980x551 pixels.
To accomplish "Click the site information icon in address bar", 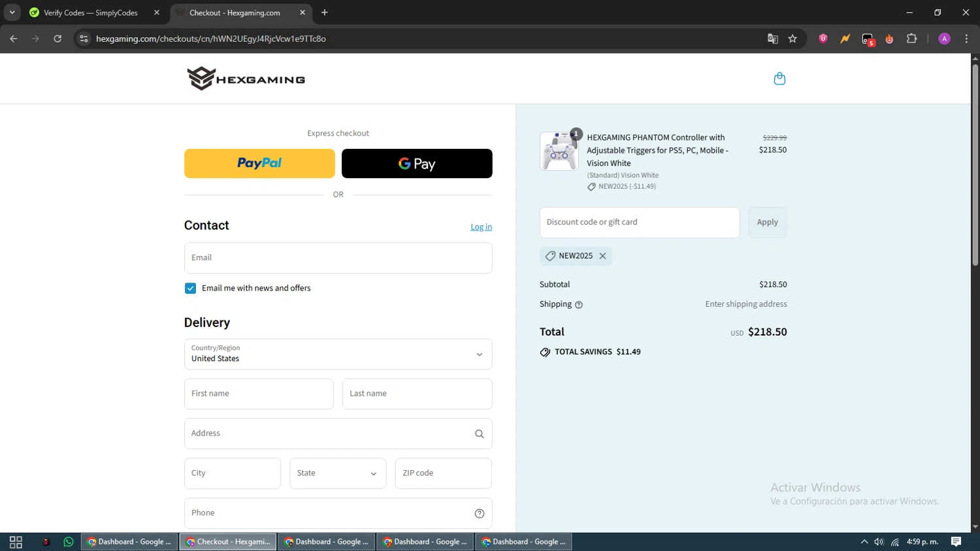I will pyautogui.click(x=84, y=39).
